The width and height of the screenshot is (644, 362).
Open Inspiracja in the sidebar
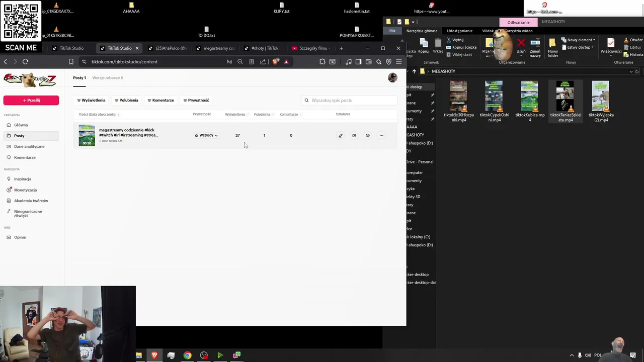(23, 179)
